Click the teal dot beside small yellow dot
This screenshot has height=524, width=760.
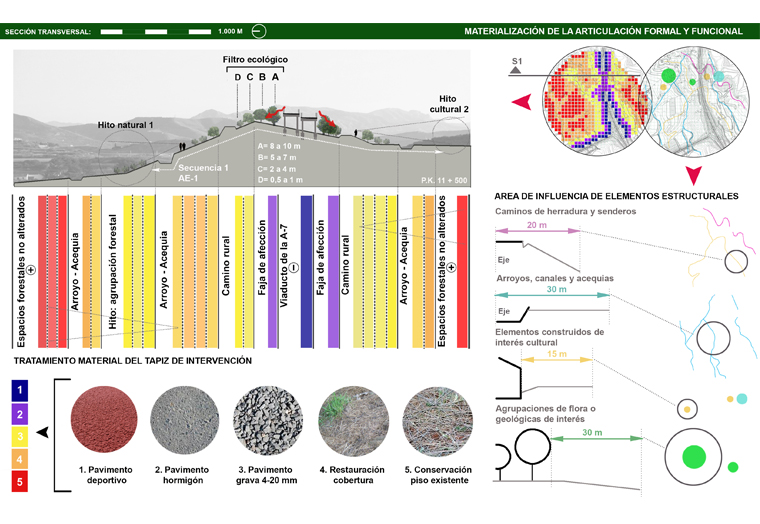click(742, 399)
